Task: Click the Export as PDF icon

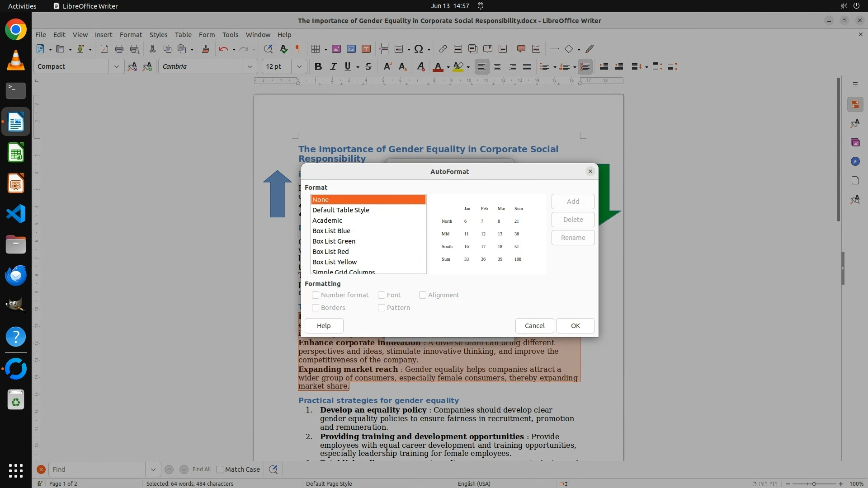Action: [x=104, y=49]
